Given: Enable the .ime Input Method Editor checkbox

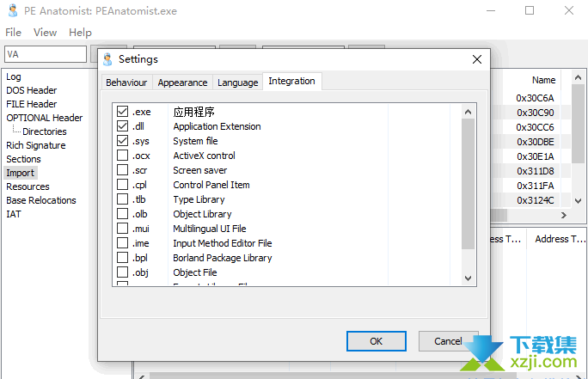Looking at the screenshot, I should pyautogui.click(x=122, y=243).
